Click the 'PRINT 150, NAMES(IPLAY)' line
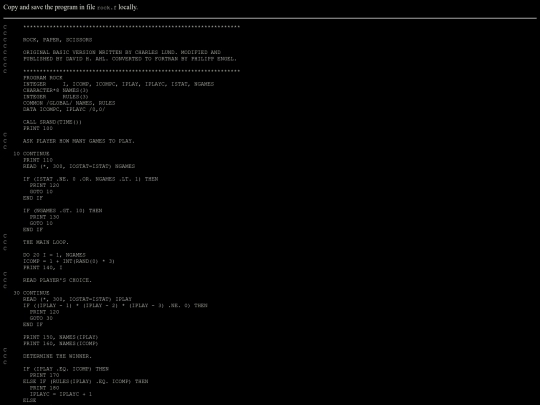The height and width of the screenshot is (405, 540). [61, 337]
